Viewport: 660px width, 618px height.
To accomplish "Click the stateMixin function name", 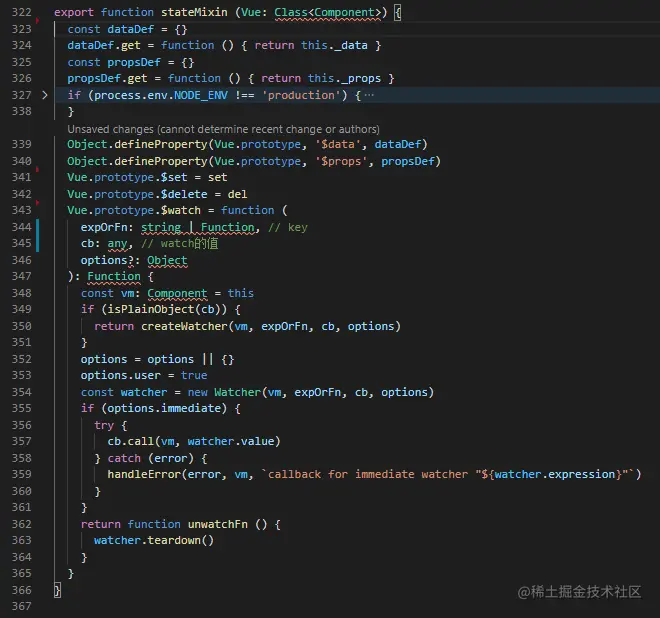I will 194,12.
